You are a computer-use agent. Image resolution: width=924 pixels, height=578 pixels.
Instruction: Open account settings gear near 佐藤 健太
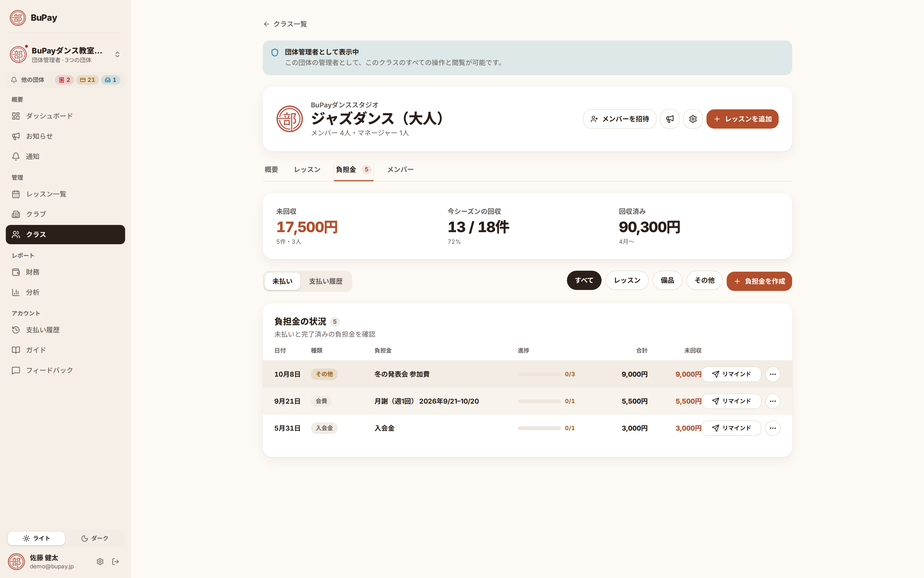tap(100, 561)
